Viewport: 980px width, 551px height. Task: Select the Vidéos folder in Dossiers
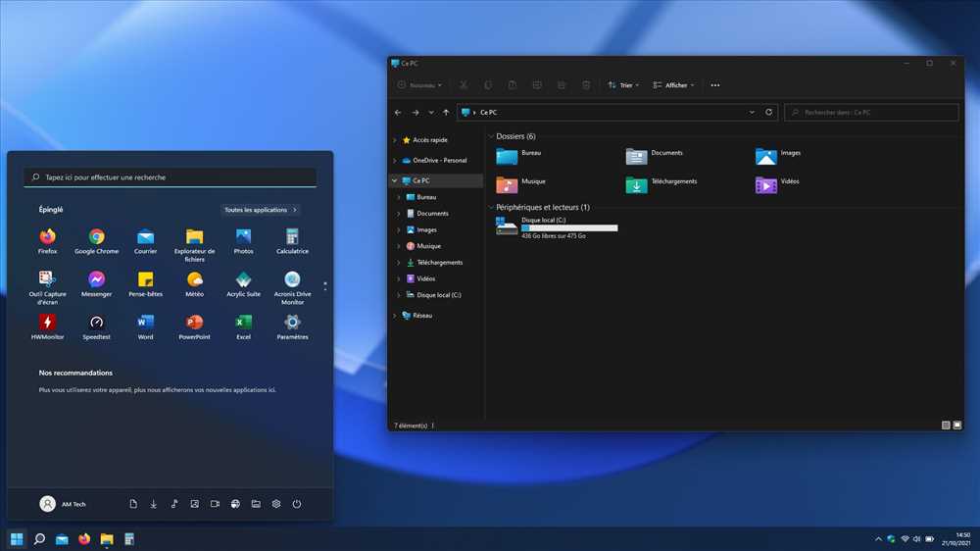pos(777,184)
